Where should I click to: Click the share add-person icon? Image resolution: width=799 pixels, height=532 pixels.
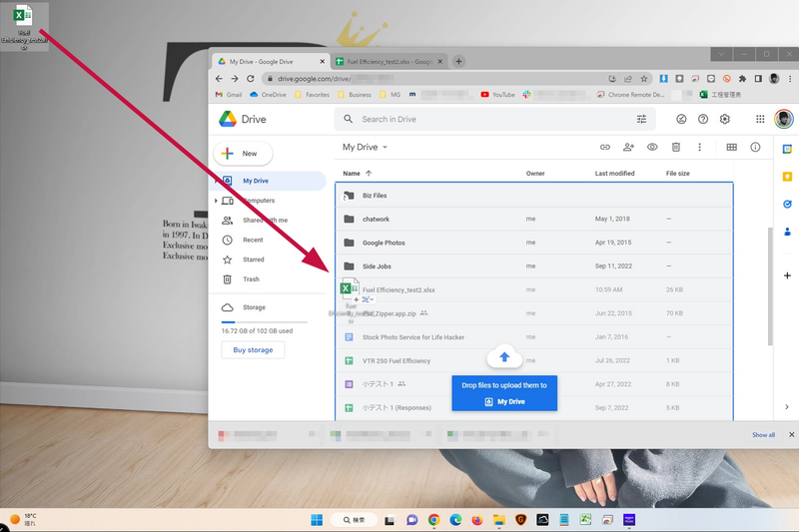[x=629, y=147]
